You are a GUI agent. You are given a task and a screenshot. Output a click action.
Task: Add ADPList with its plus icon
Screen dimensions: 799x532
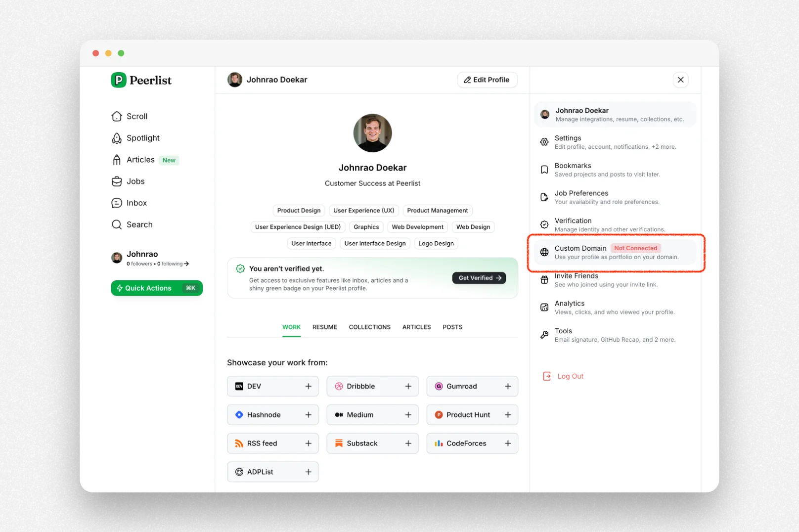click(309, 472)
